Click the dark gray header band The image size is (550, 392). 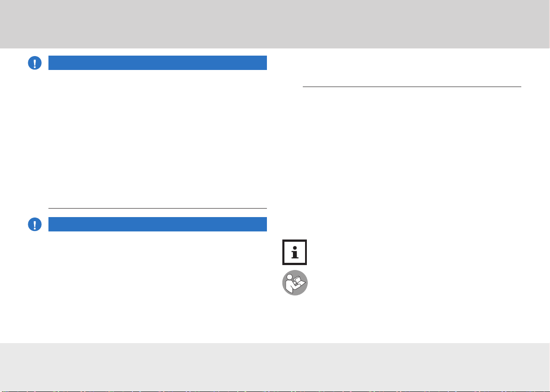[275, 24]
